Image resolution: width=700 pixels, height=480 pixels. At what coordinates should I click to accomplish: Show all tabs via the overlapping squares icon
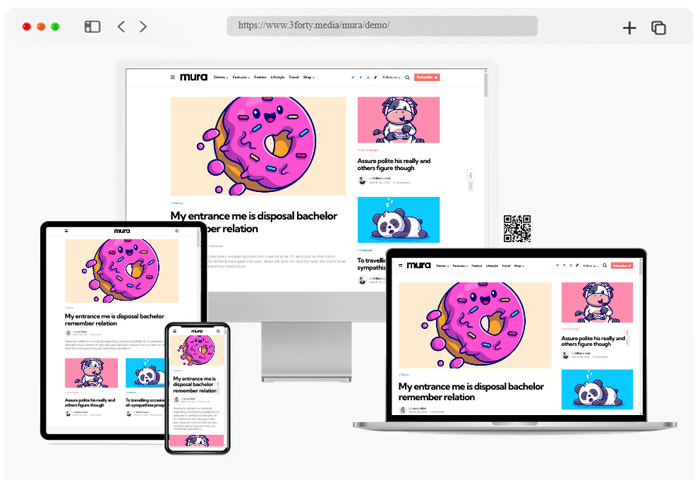(x=658, y=28)
